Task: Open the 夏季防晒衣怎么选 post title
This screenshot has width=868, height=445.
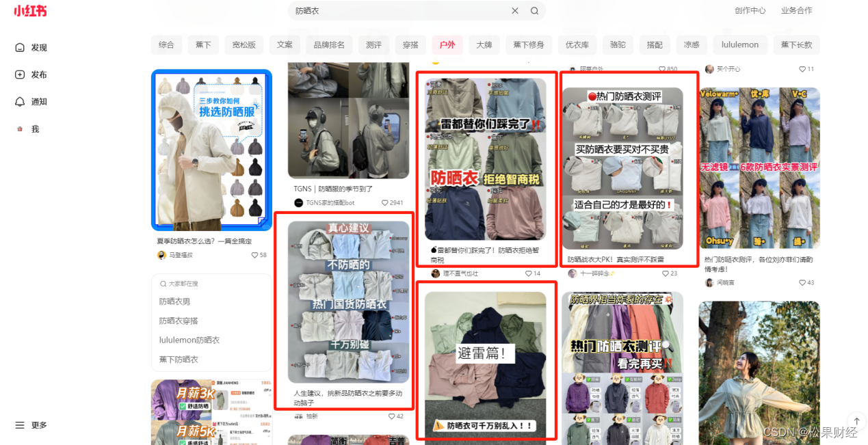Action: coord(204,241)
